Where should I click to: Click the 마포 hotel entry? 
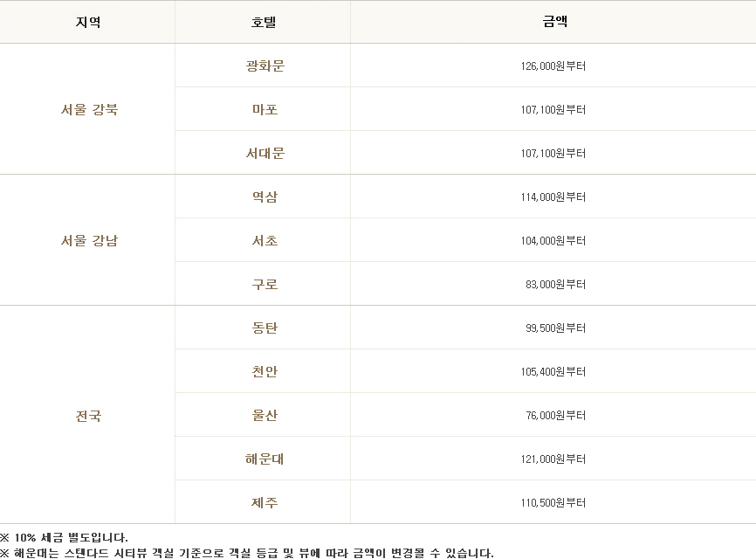point(263,108)
